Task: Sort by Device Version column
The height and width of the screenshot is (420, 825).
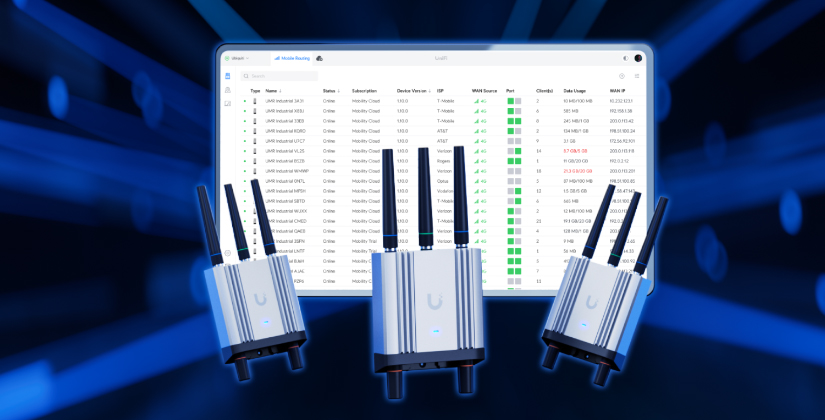Action: pos(414,91)
